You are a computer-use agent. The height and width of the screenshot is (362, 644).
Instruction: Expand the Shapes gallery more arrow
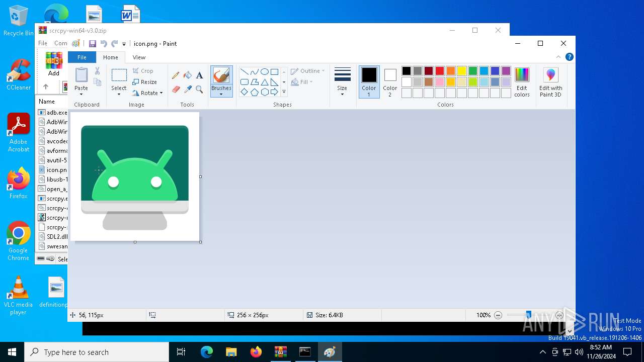284,92
